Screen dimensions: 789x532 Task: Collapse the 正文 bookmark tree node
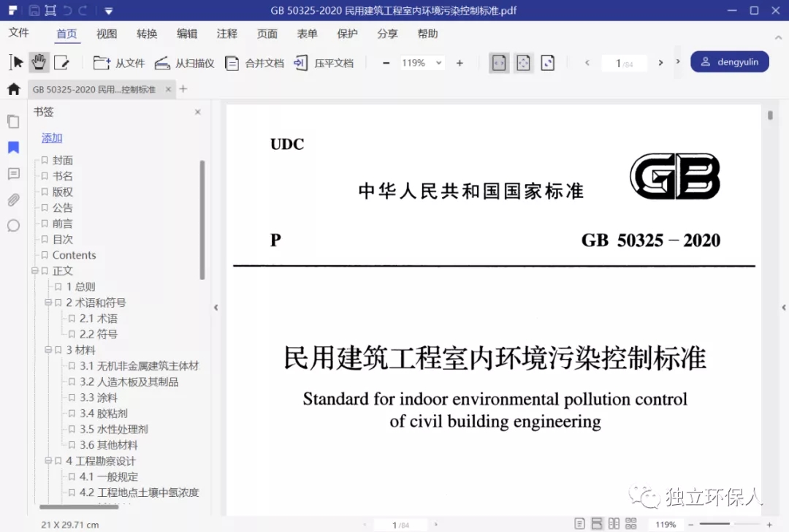point(34,271)
